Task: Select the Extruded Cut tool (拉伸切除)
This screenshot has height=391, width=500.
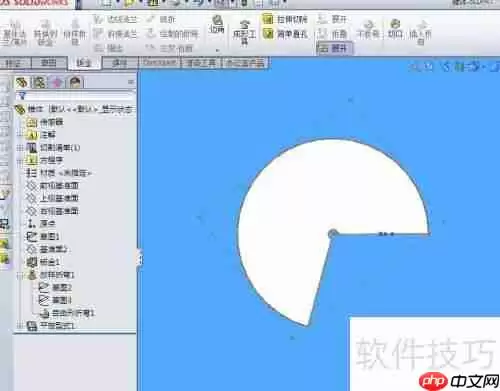Action: pos(285,19)
